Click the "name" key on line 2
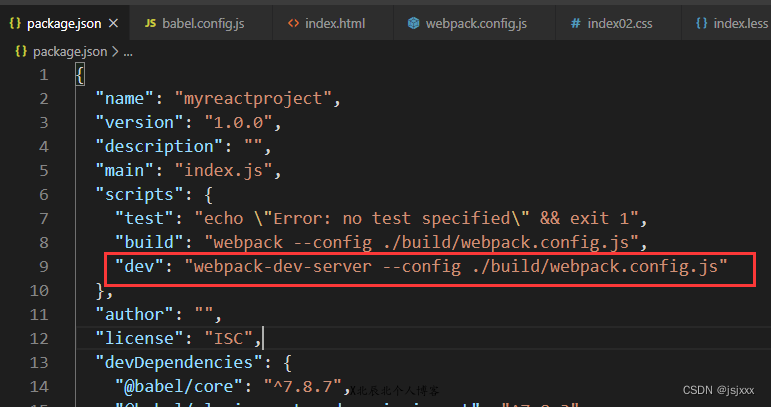 pos(125,98)
